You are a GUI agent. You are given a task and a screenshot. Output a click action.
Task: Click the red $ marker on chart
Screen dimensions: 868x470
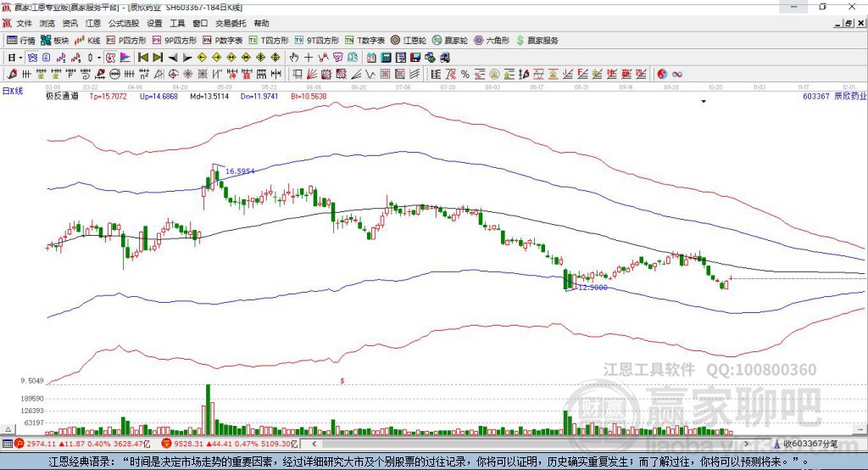(x=342, y=381)
